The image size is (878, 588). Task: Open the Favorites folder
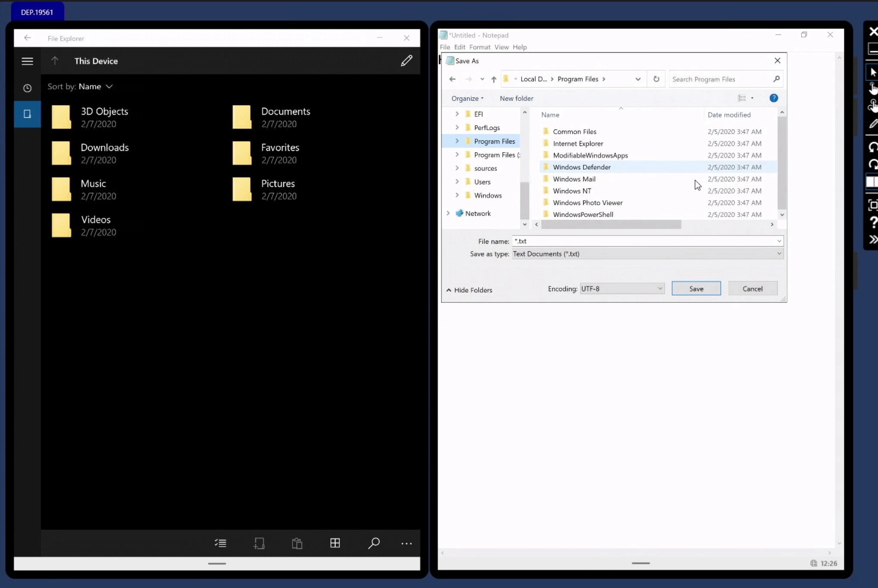point(265,153)
